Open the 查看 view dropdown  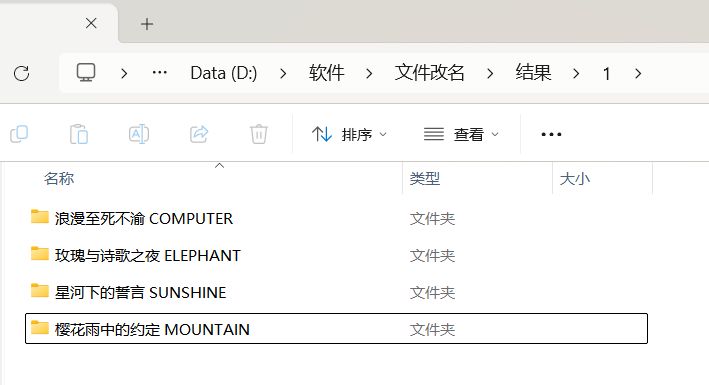tap(461, 134)
